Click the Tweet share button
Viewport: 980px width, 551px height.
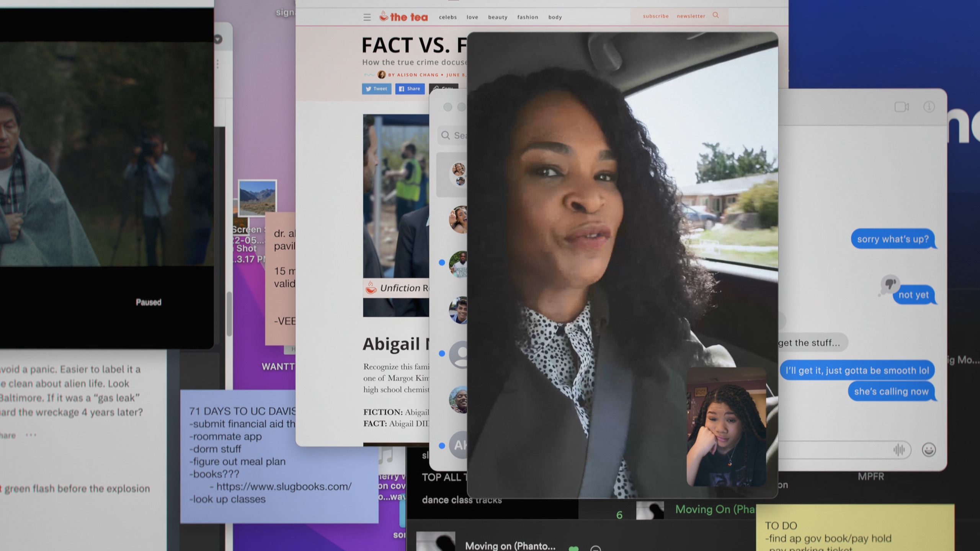(x=376, y=89)
